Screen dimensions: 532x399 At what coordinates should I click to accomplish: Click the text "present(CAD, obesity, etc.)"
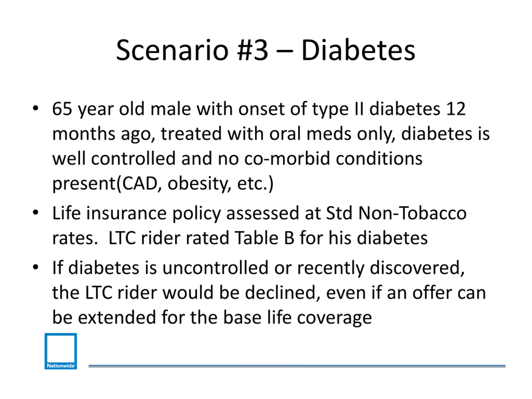pyautogui.click(x=163, y=183)
